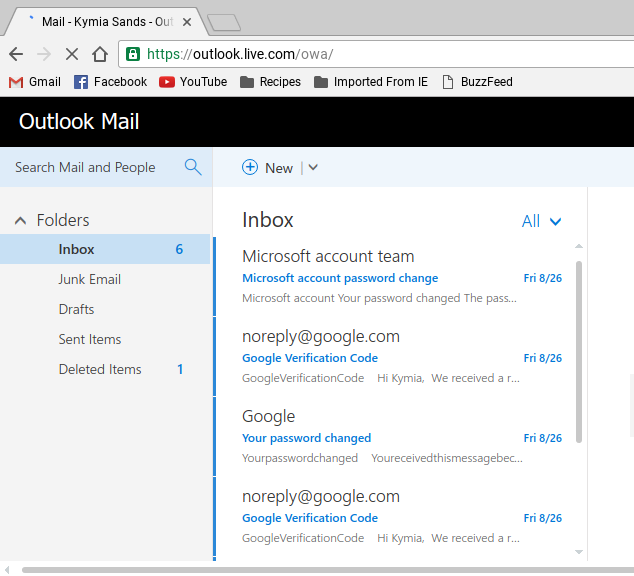This screenshot has width=634, height=576.
Task: Click the Outlook Mail header title
Action: [x=79, y=121]
